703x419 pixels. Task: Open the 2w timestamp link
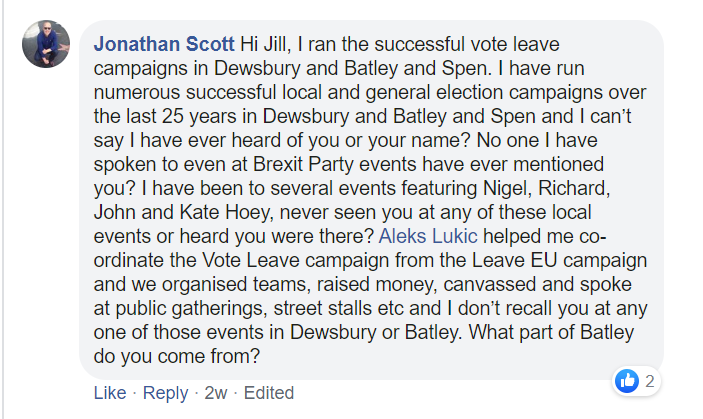tap(215, 393)
